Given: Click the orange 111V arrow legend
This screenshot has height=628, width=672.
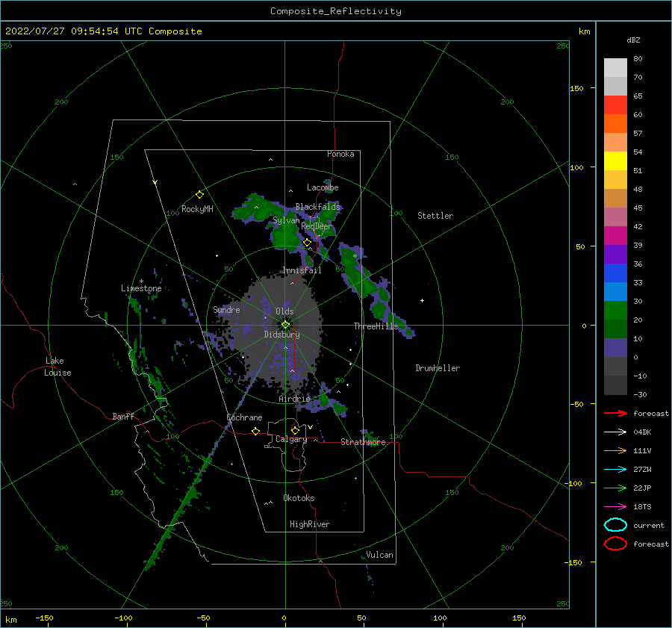Looking at the screenshot, I should tap(615, 450).
